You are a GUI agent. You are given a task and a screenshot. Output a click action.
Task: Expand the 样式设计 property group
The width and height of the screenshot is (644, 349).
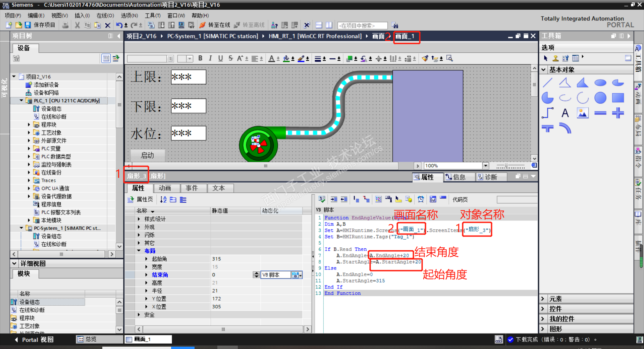point(139,219)
